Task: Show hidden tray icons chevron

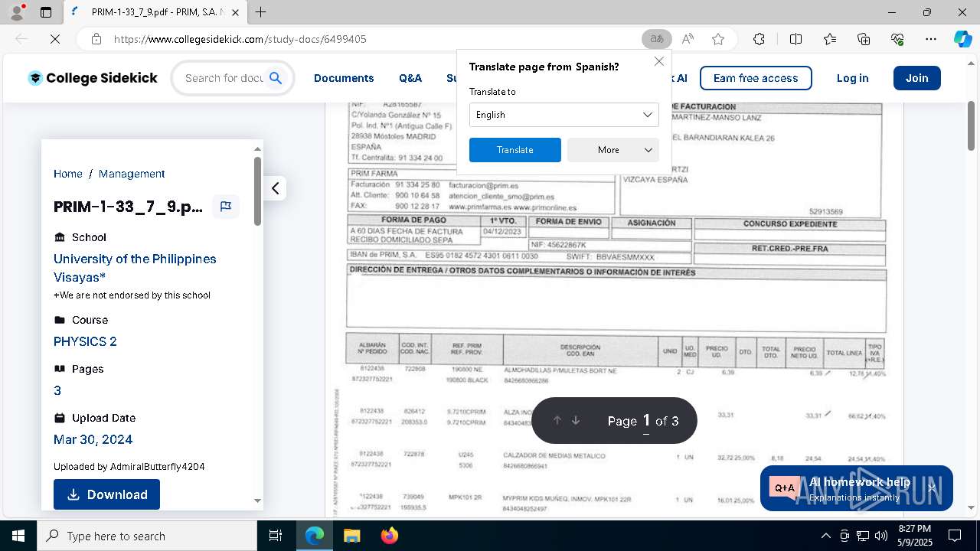Action: [825, 536]
